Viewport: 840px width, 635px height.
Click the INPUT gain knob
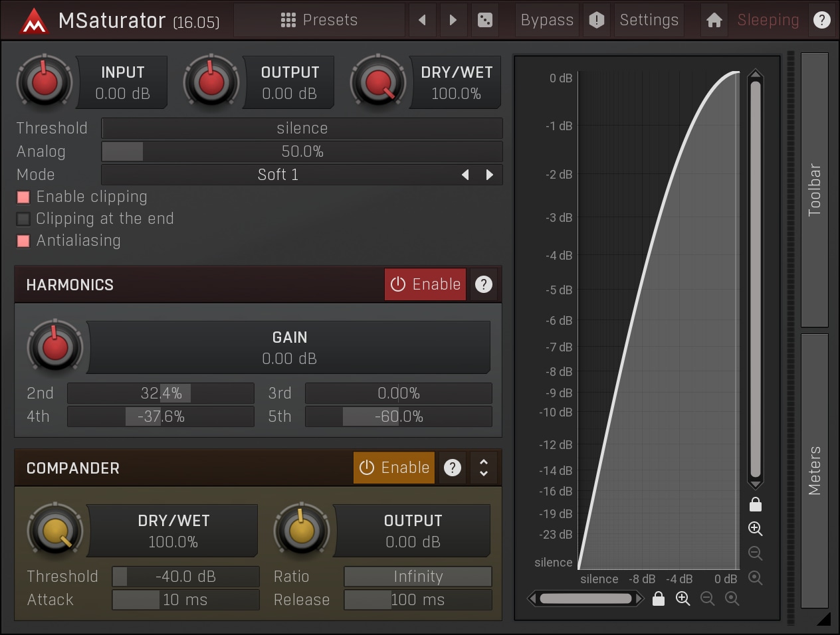pos(45,82)
